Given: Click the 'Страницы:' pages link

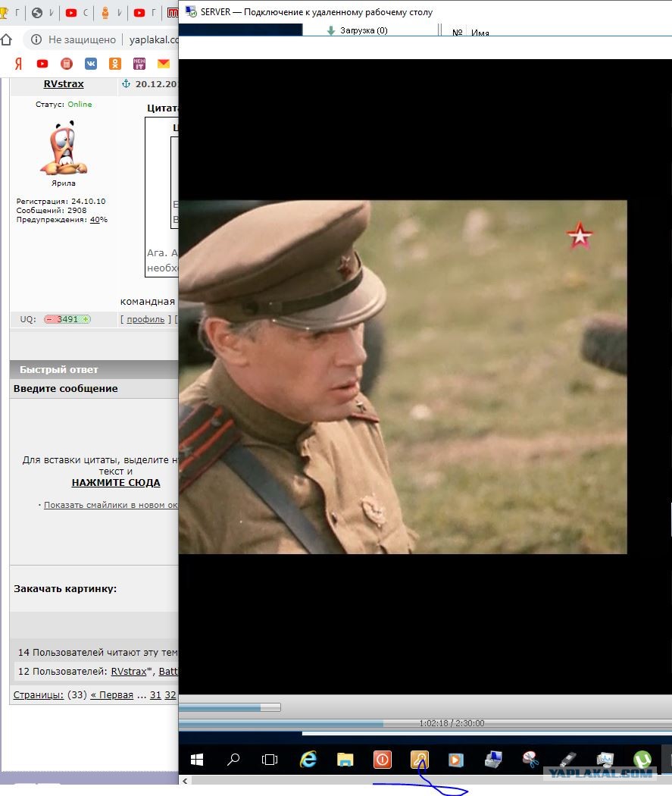Looking at the screenshot, I should 39,695.
